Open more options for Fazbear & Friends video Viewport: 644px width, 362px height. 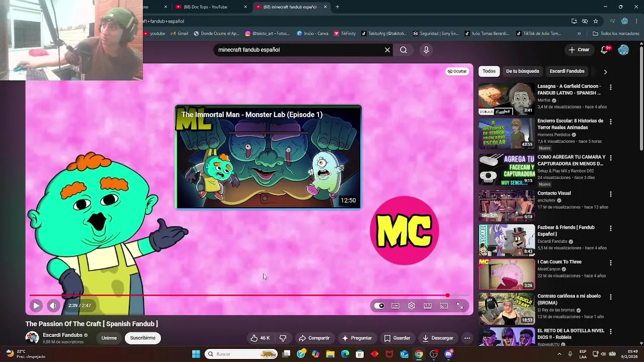(x=611, y=228)
